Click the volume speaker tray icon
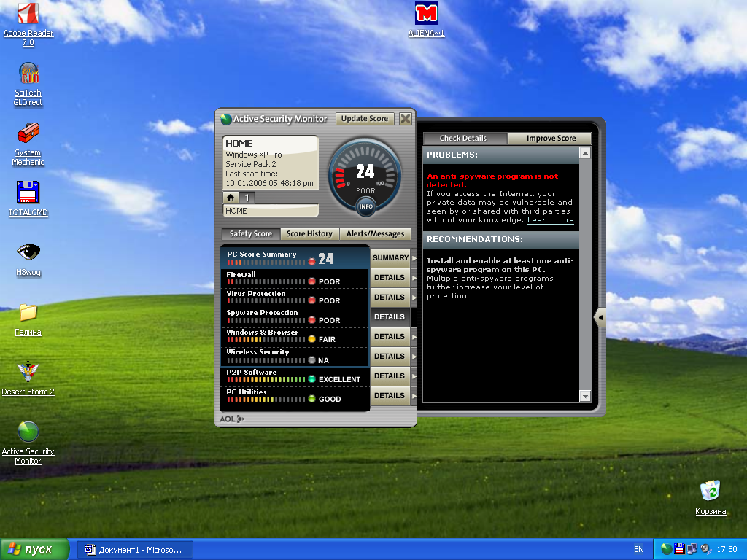Screen dimensions: 747x560 coord(705,549)
